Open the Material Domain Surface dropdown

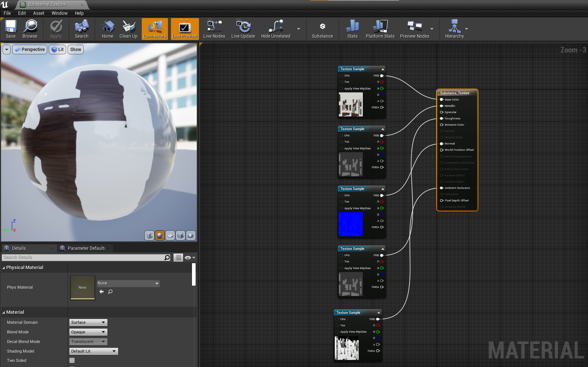coord(88,322)
